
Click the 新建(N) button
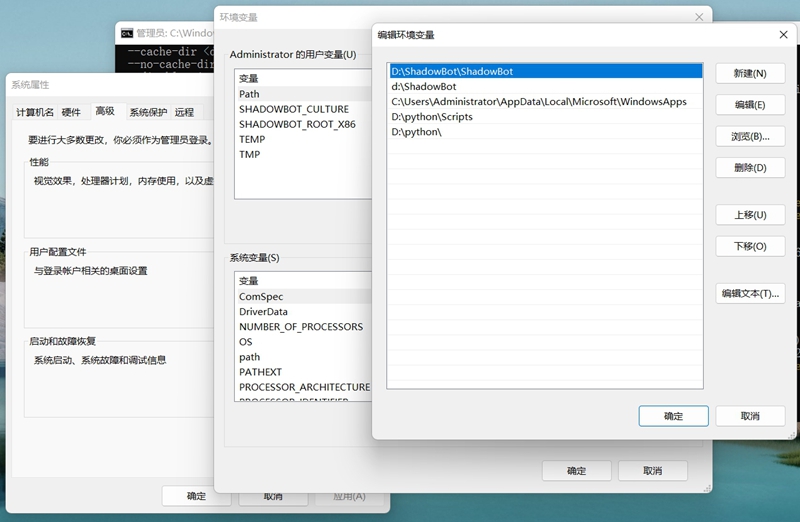(750, 73)
